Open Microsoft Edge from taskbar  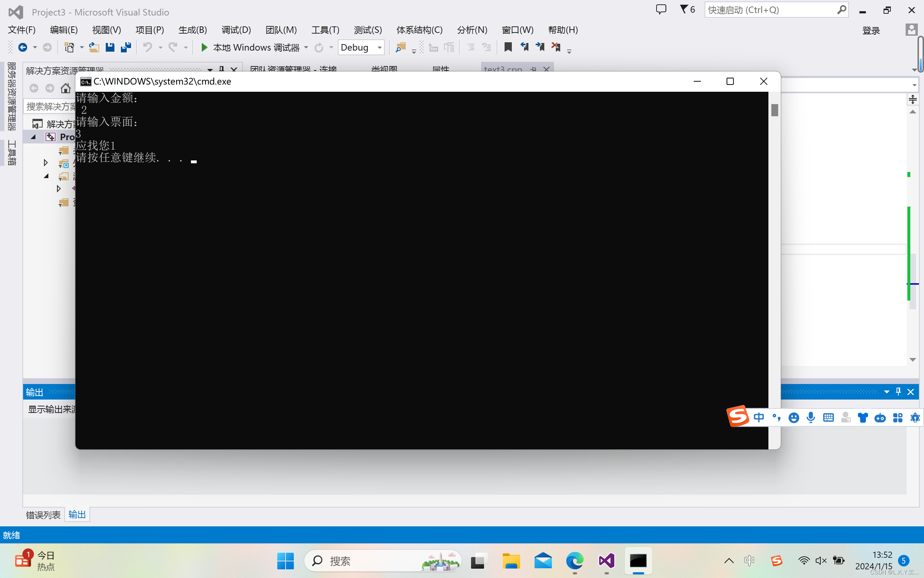575,561
